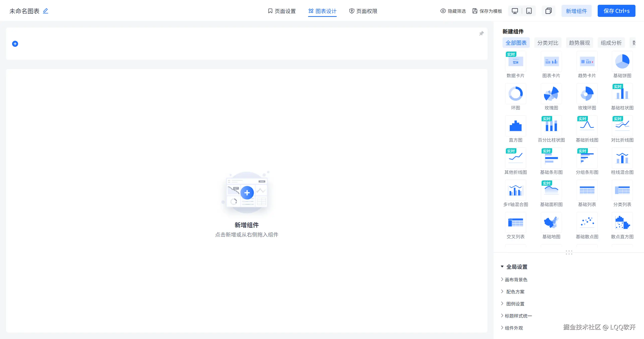Add a rose chart (玫瑰图) component
This screenshot has height=339, width=644.
coord(551,94)
